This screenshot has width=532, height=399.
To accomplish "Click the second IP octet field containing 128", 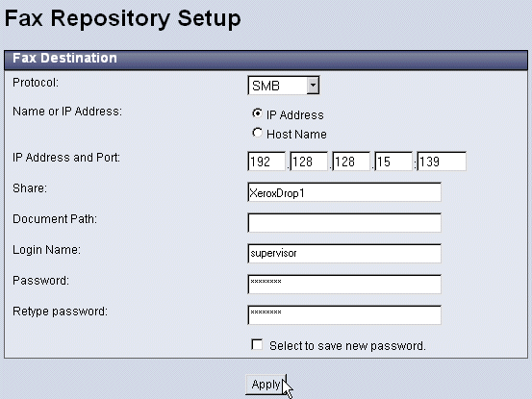I will click(309, 162).
